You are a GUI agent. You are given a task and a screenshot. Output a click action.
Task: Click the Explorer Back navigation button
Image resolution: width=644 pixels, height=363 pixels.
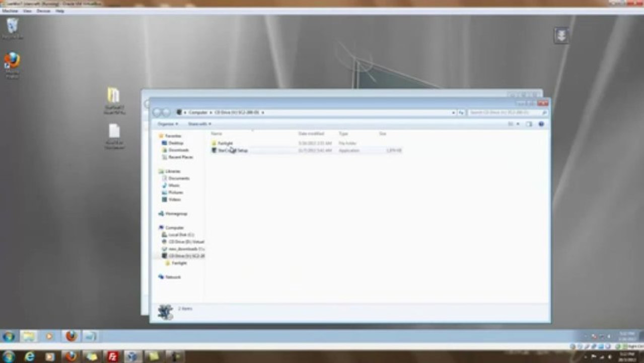(x=157, y=112)
